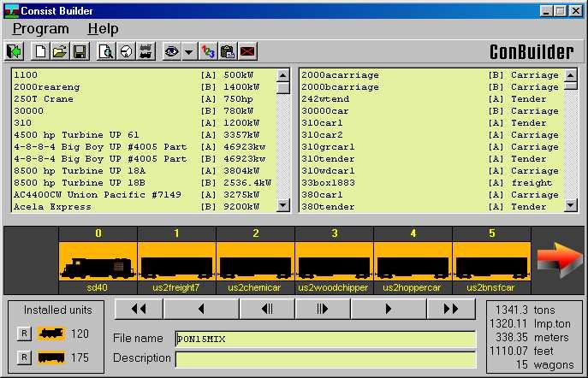Click the red delete envelope icon
This screenshot has height=378, width=588.
[247, 51]
